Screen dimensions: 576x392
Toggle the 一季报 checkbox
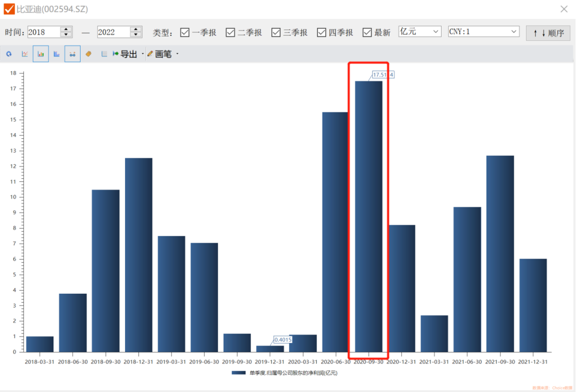point(185,32)
